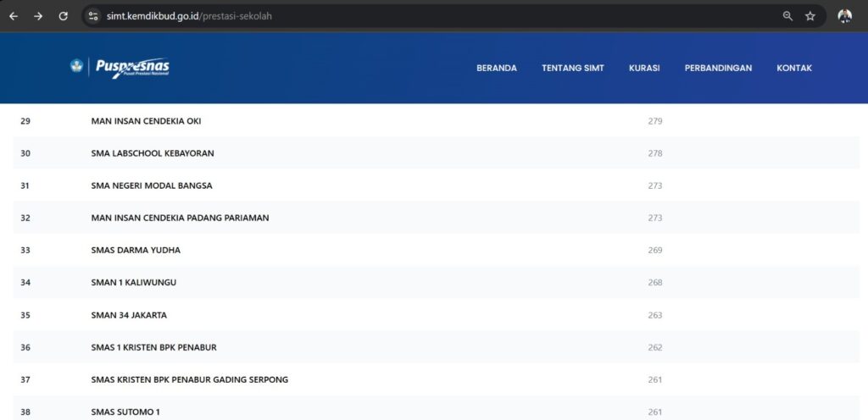Go to TENTANG SIMT page
Viewport: 868px width, 420px height.
[x=572, y=69]
